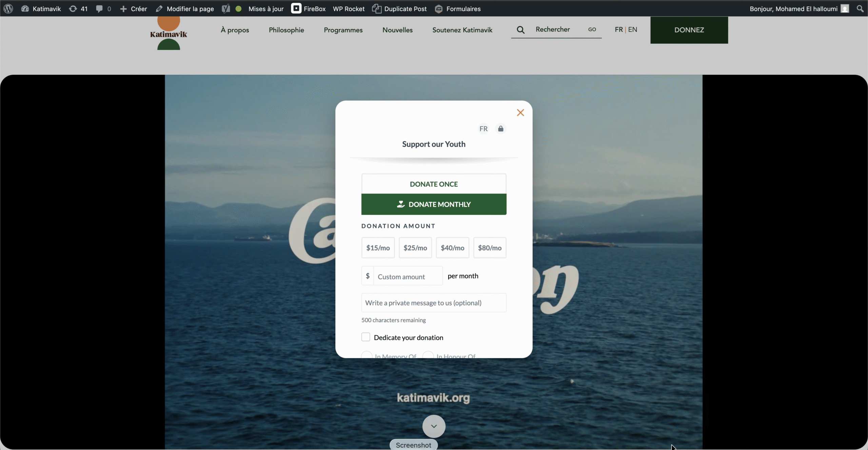Select the Donate Once option
This screenshot has height=450, width=868.
pos(434,184)
